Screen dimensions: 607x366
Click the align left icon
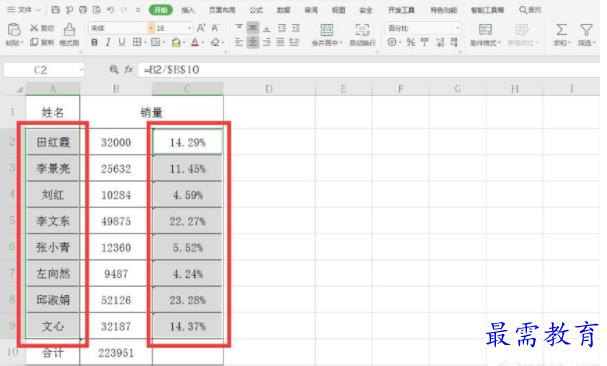tap(239, 42)
